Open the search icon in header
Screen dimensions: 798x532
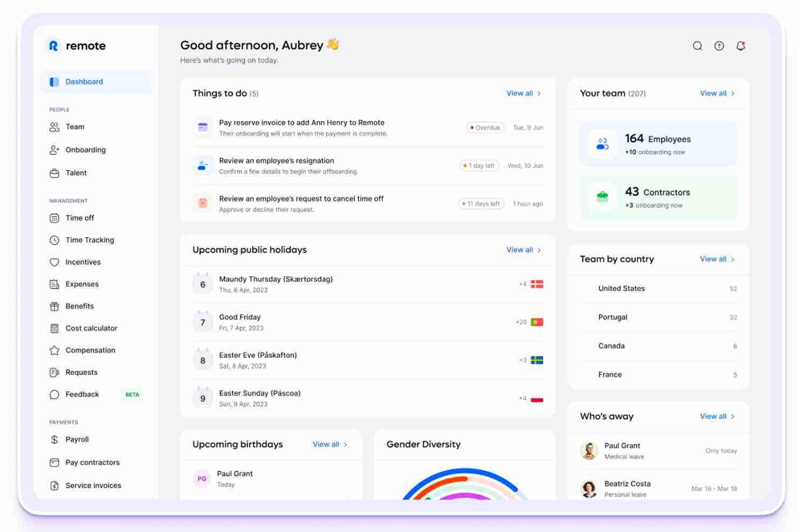coord(697,46)
